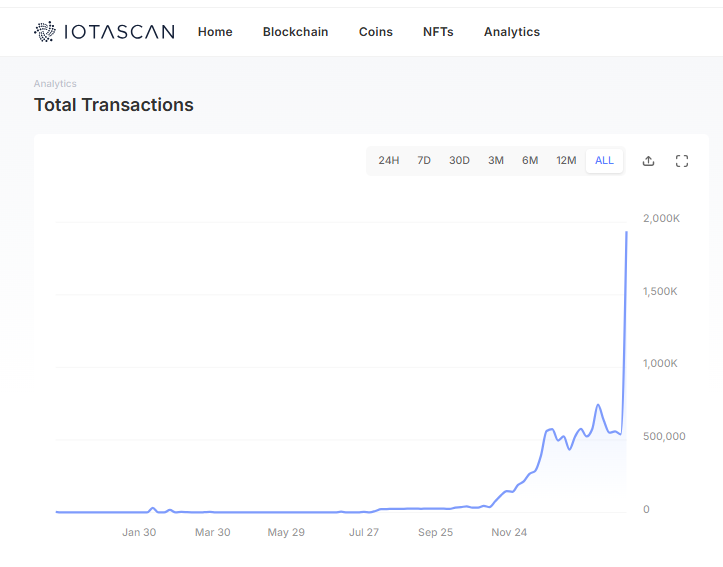Click the Sep 25 date label
Screen dimensions: 723x567
point(435,532)
